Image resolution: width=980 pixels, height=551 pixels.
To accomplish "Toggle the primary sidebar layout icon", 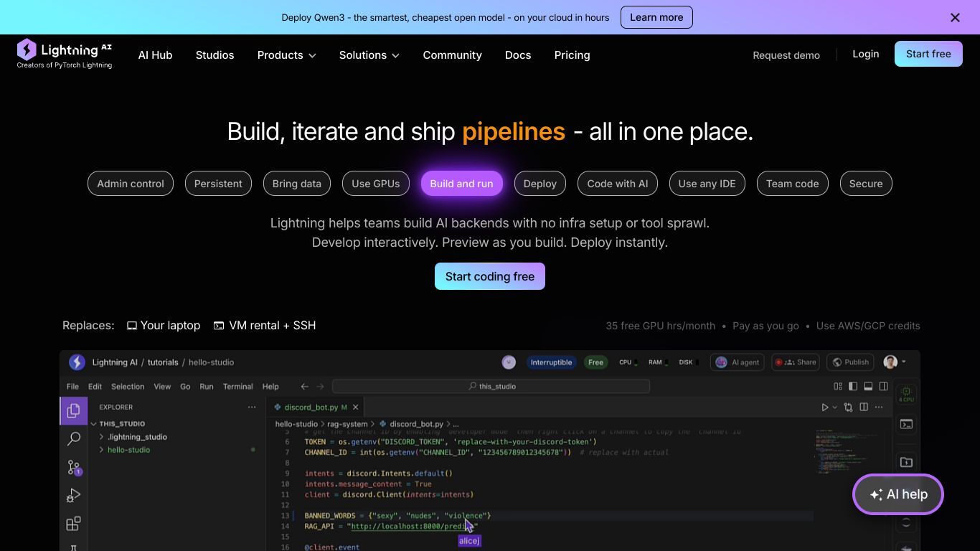I will pos(853,386).
